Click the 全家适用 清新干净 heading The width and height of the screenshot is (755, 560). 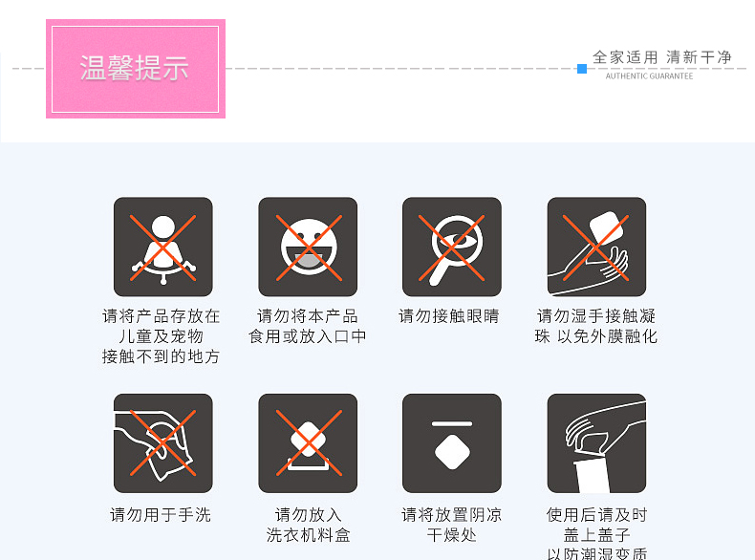click(x=662, y=57)
